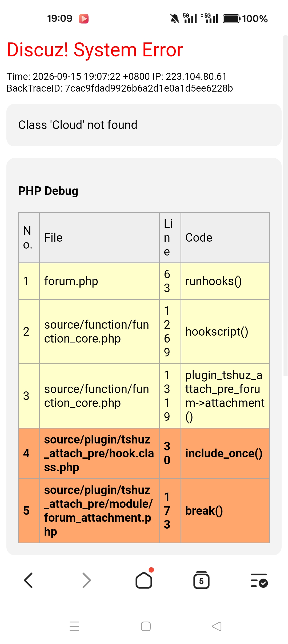Tap Android home square button

pos(146,626)
